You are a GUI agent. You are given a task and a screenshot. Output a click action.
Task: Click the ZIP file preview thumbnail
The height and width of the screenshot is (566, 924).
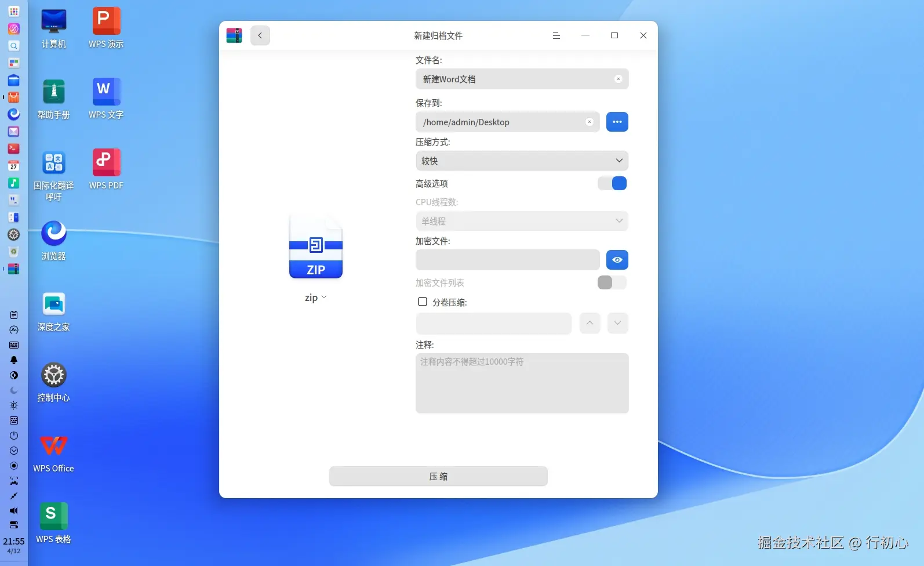tap(316, 246)
